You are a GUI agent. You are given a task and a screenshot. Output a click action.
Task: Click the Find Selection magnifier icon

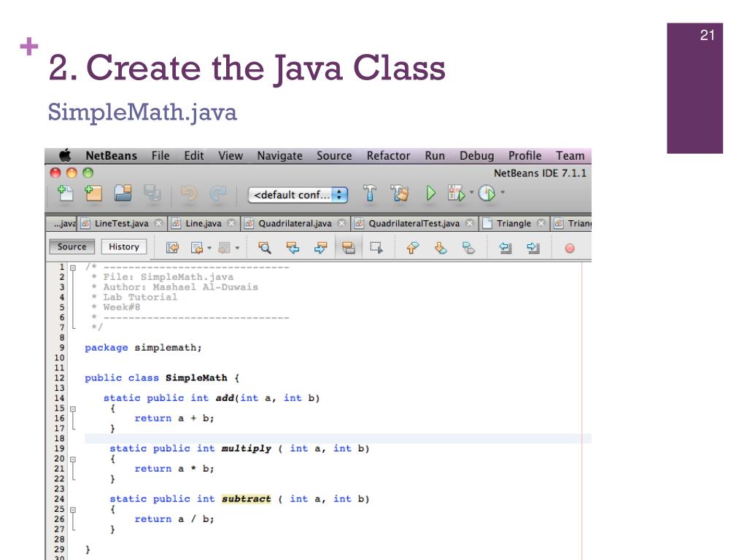[x=264, y=248]
